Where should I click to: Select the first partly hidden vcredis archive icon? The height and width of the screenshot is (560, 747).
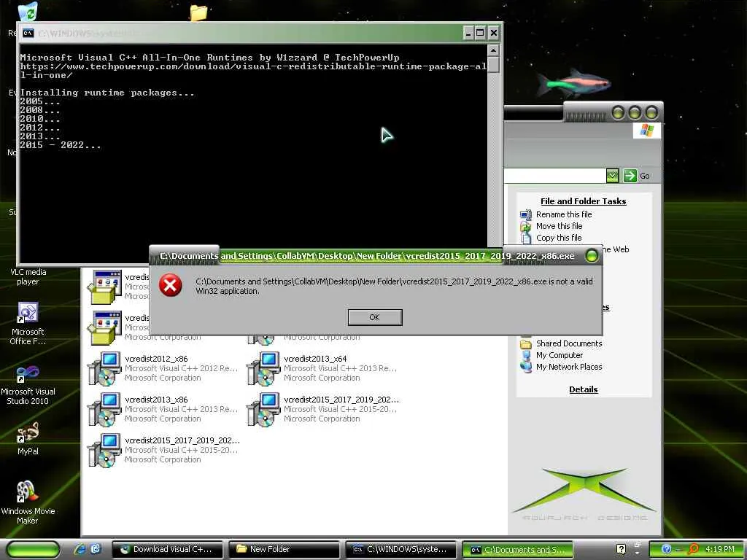coord(105,287)
